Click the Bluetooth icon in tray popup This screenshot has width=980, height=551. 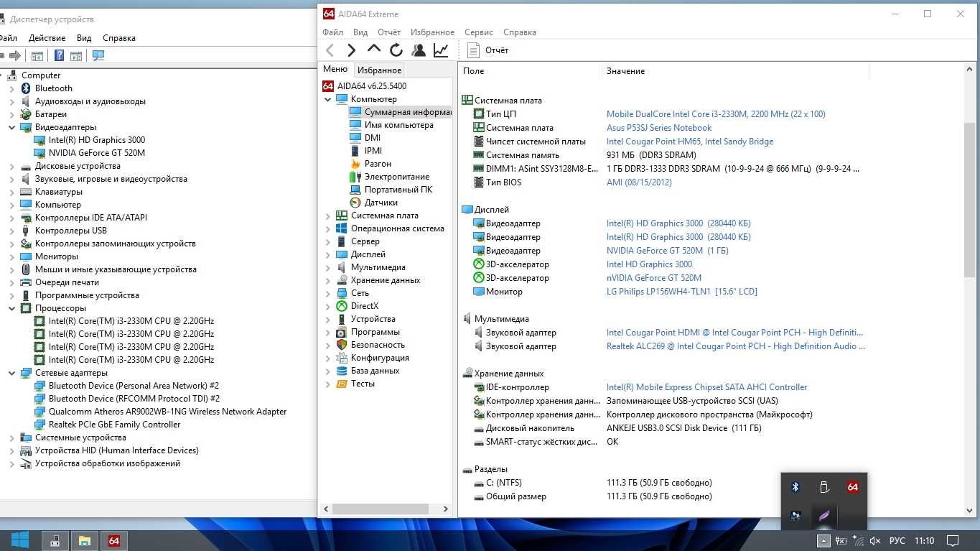795,487
